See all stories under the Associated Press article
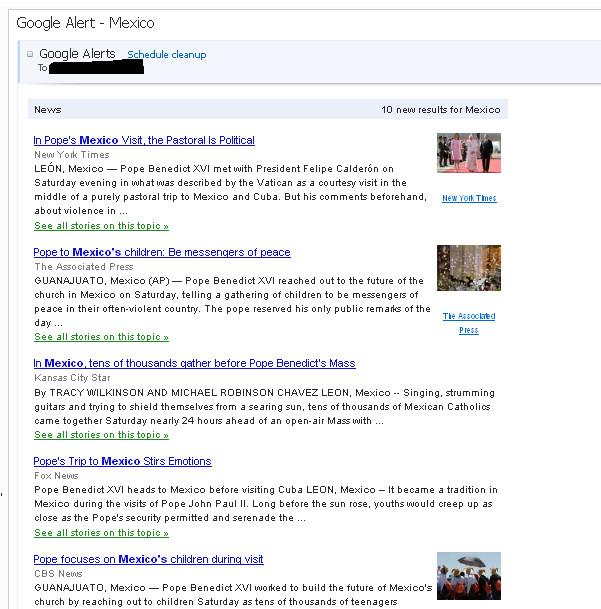 pos(101,337)
